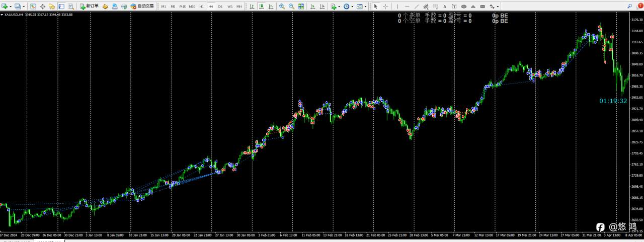Viewport: 644px width, 242px height.
Task: Expand the New Chart dropdown arrow
Action: (x=11, y=7)
